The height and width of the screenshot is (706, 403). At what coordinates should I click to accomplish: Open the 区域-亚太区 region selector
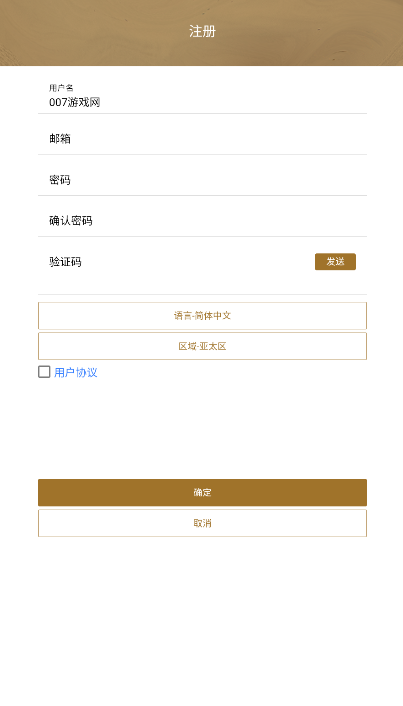(202, 346)
